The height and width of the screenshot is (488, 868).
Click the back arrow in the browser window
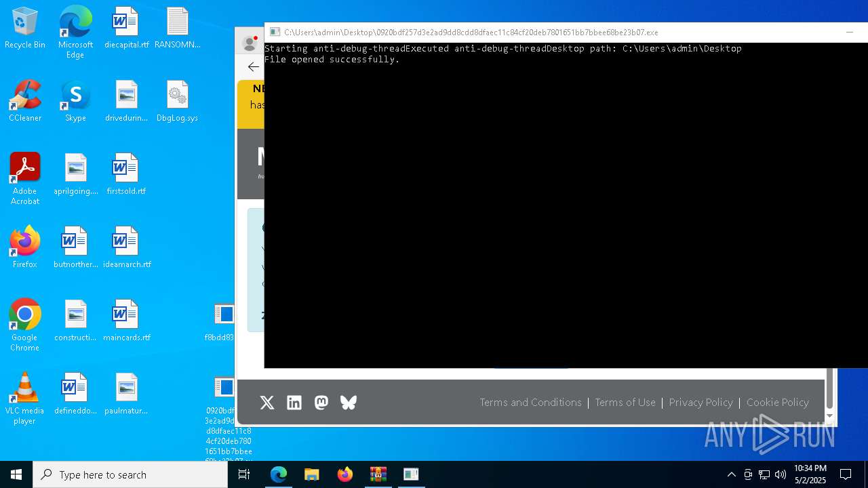(x=253, y=66)
